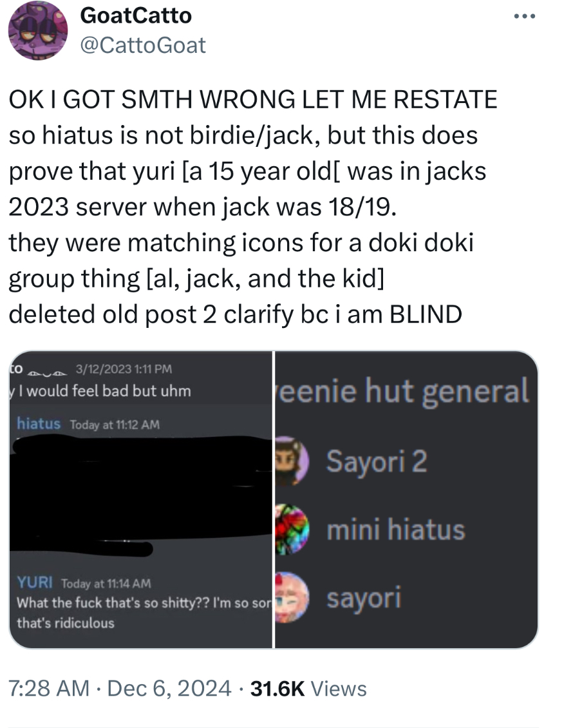
Task: Click the sayori pink-haired avatar icon
Action: click(292, 597)
